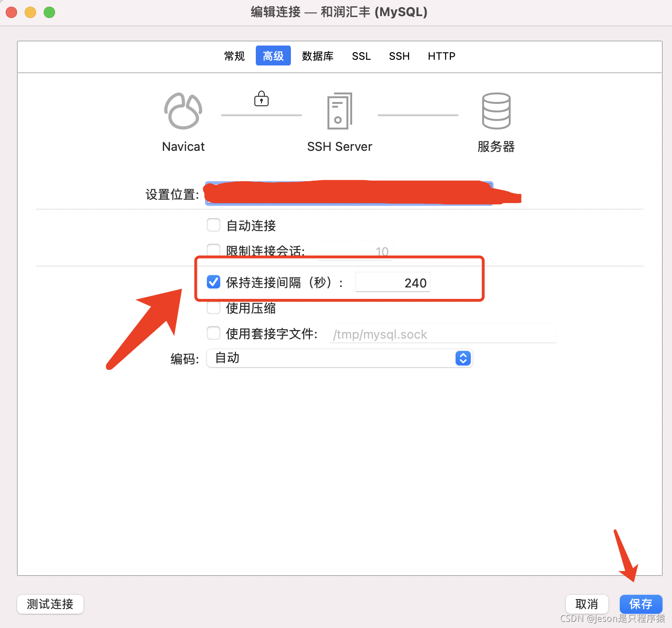The height and width of the screenshot is (628, 672).
Task: Enable the 使用压缩 checkbox
Action: pos(214,308)
